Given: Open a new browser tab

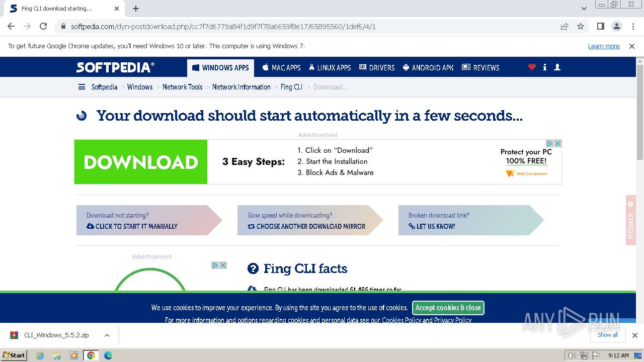Looking at the screenshot, I should (136, 9).
